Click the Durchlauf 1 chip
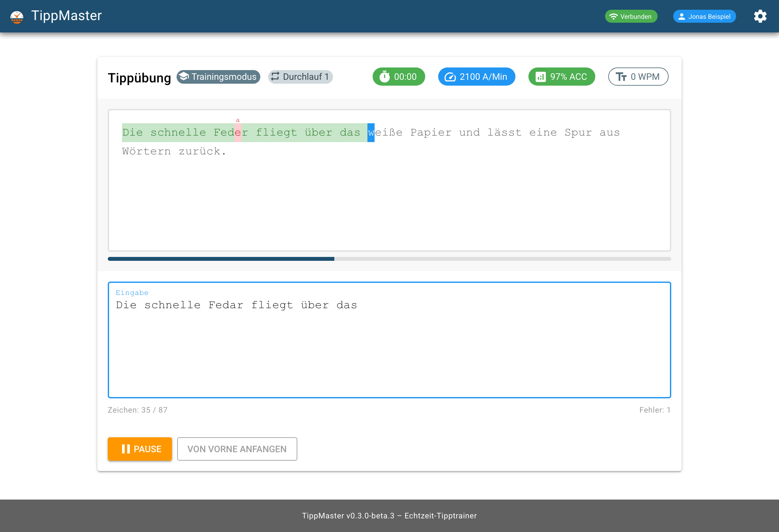The width and height of the screenshot is (779, 532). 300,77
